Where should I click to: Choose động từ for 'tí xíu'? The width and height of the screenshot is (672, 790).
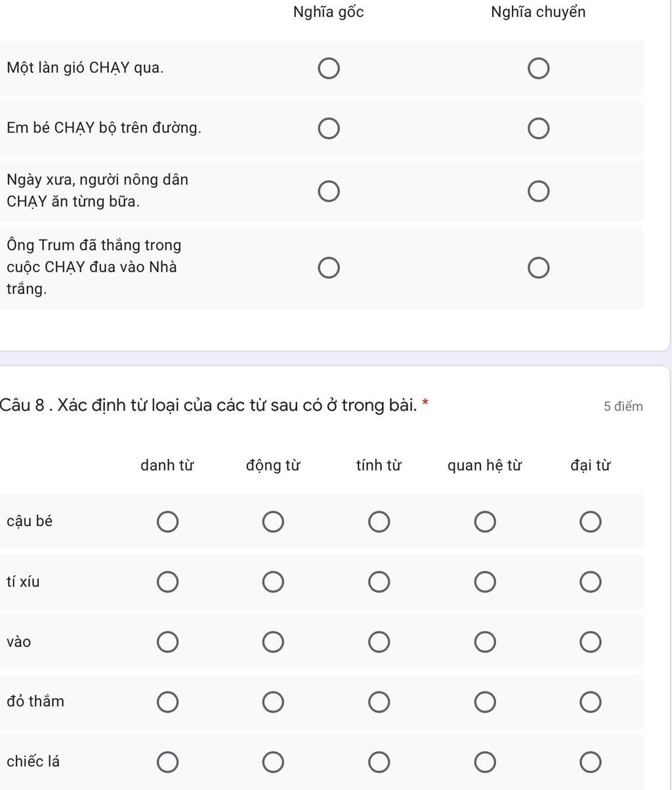point(273,582)
